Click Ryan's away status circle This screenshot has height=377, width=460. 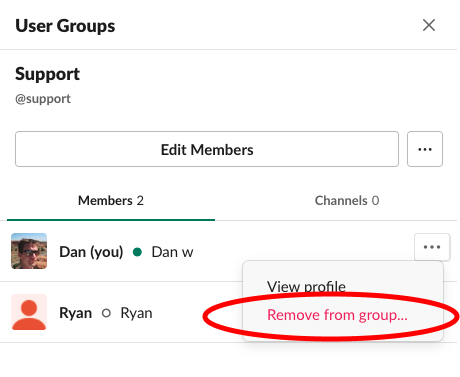pos(106,313)
